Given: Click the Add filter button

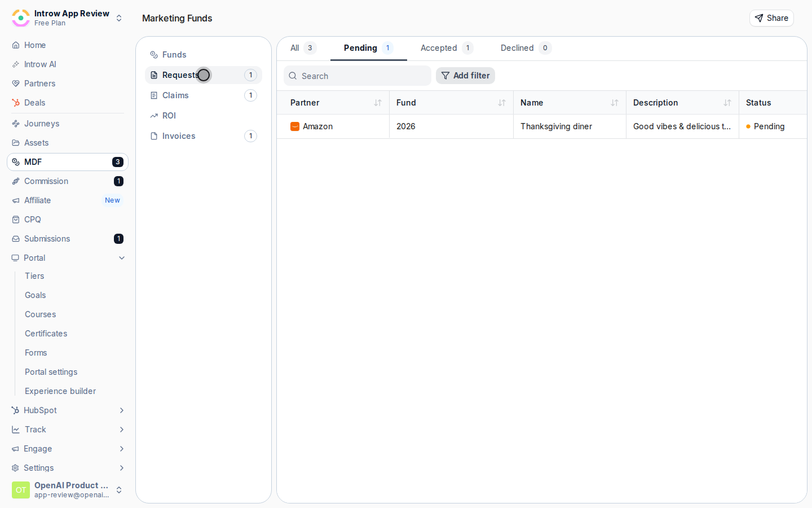Looking at the screenshot, I should point(465,76).
